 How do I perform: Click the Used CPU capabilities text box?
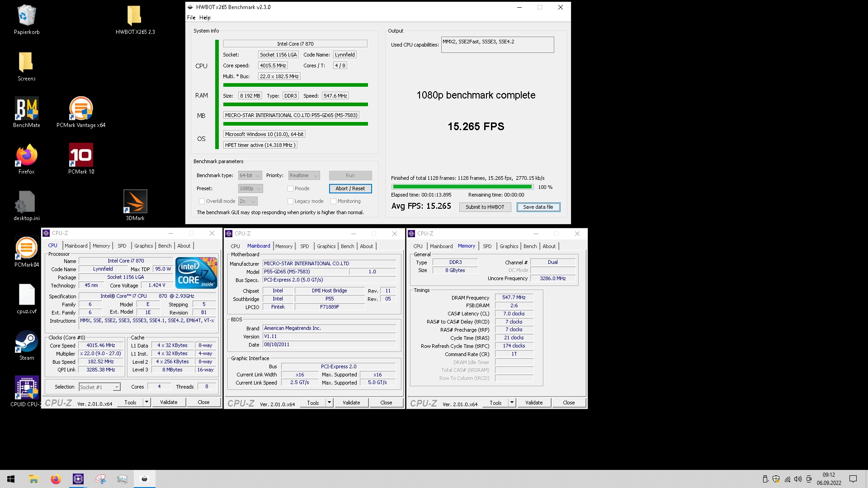(x=497, y=45)
